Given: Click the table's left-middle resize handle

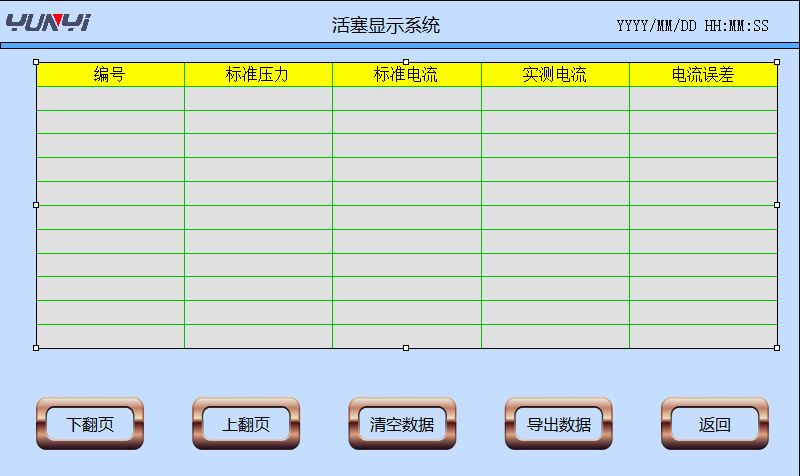Looking at the screenshot, I should pyautogui.click(x=36, y=205).
